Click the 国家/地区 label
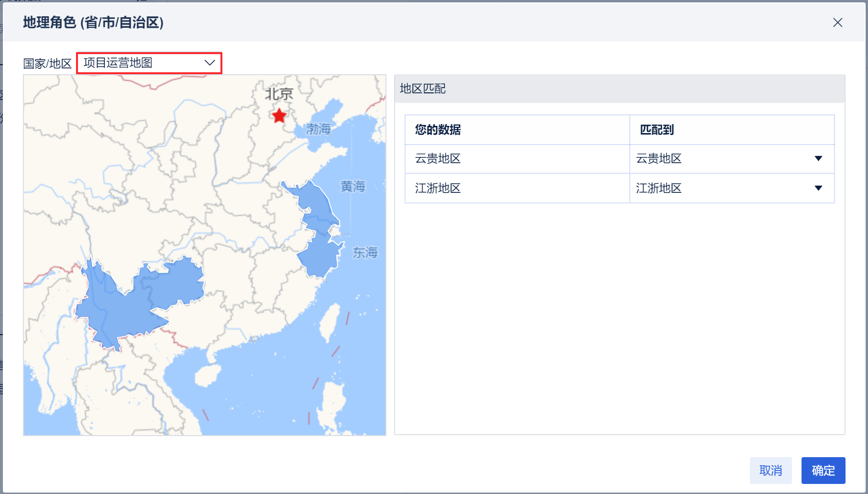 [x=47, y=63]
